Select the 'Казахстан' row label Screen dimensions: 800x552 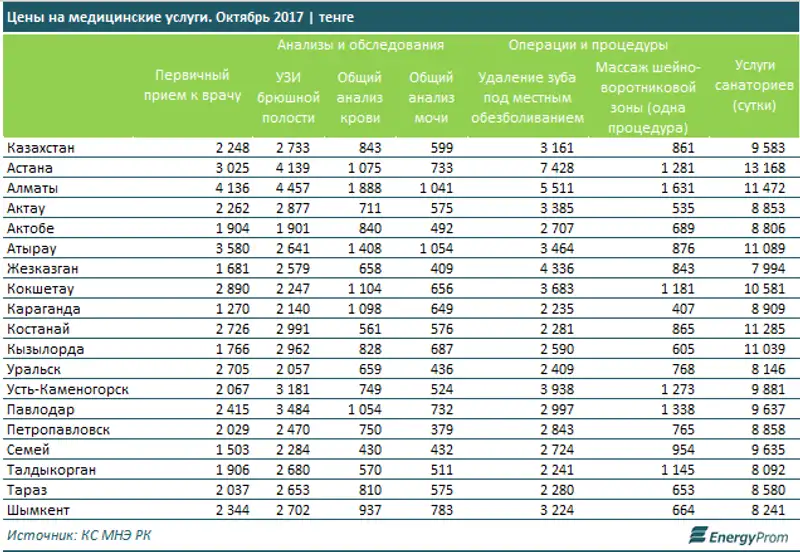[41, 148]
